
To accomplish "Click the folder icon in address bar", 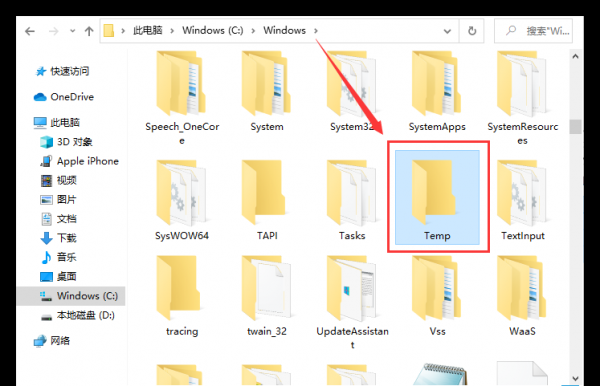I will tap(109, 31).
